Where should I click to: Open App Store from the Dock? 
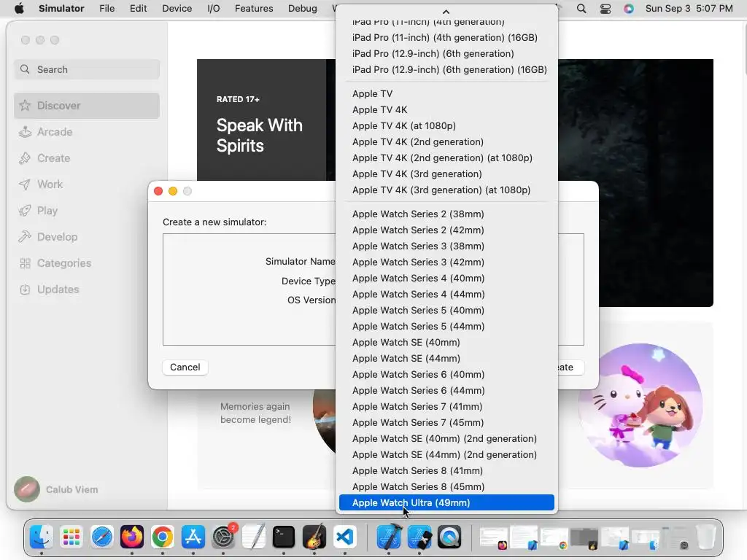193,537
